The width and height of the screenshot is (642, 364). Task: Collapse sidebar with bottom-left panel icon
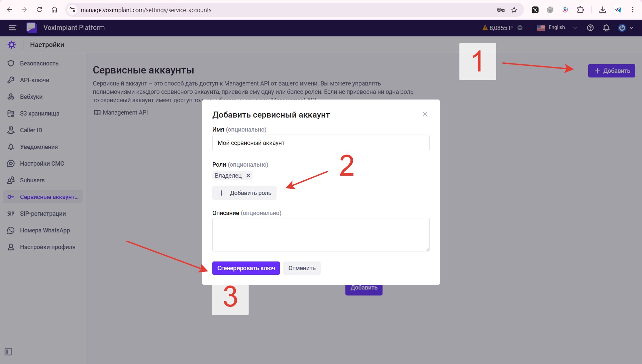8,352
